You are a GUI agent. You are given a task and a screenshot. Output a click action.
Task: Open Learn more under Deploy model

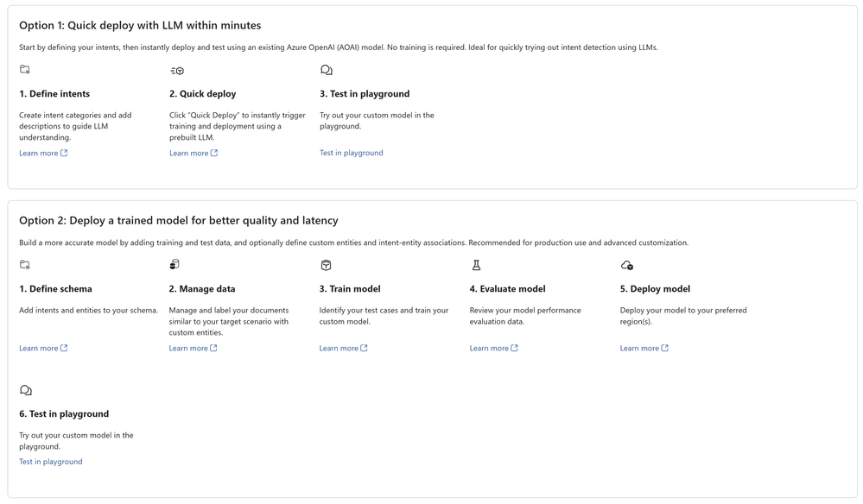pos(644,349)
